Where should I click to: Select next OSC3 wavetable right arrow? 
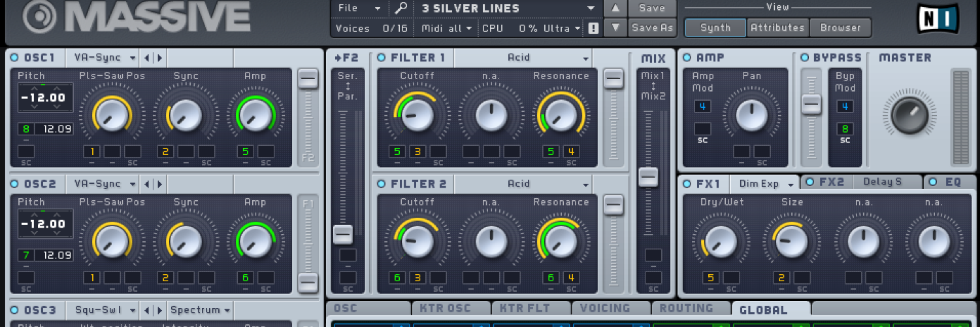pos(159,310)
